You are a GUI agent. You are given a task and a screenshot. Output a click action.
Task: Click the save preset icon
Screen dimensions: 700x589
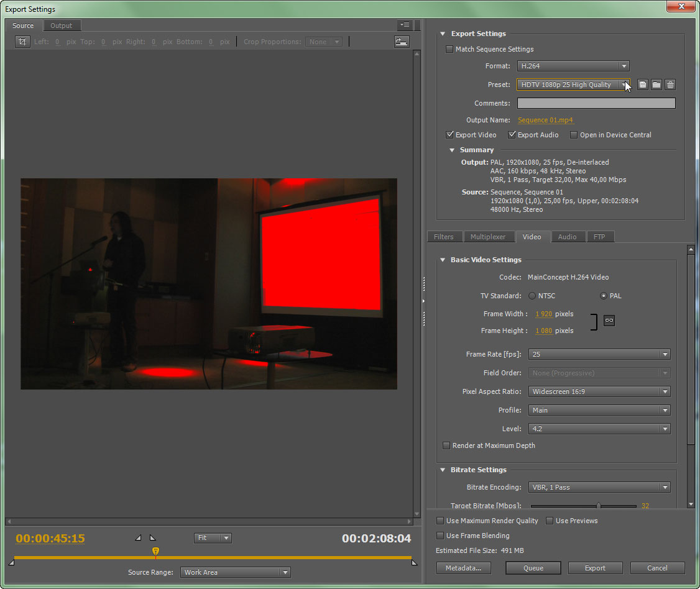[643, 84]
